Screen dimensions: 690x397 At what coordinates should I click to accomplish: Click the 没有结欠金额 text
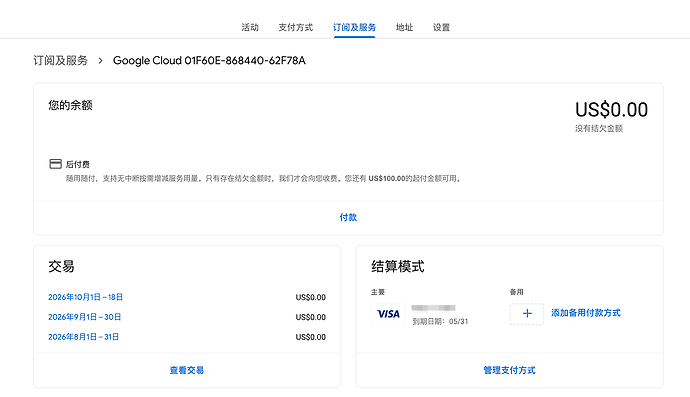point(599,129)
